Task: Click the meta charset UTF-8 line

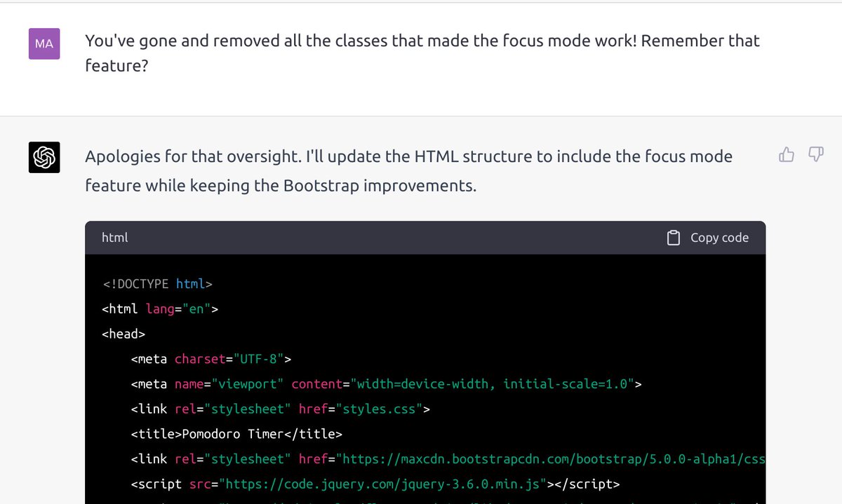Action: pyautogui.click(x=210, y=359)
